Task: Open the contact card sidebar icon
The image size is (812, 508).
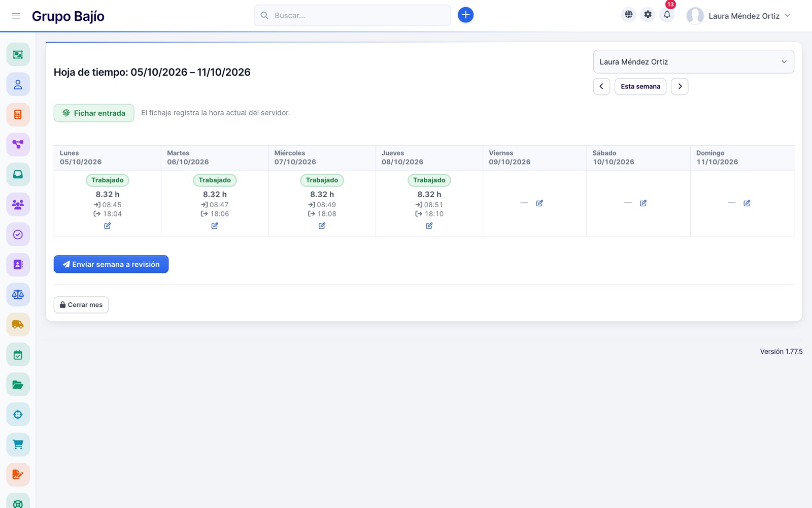Action: [18, 264]
